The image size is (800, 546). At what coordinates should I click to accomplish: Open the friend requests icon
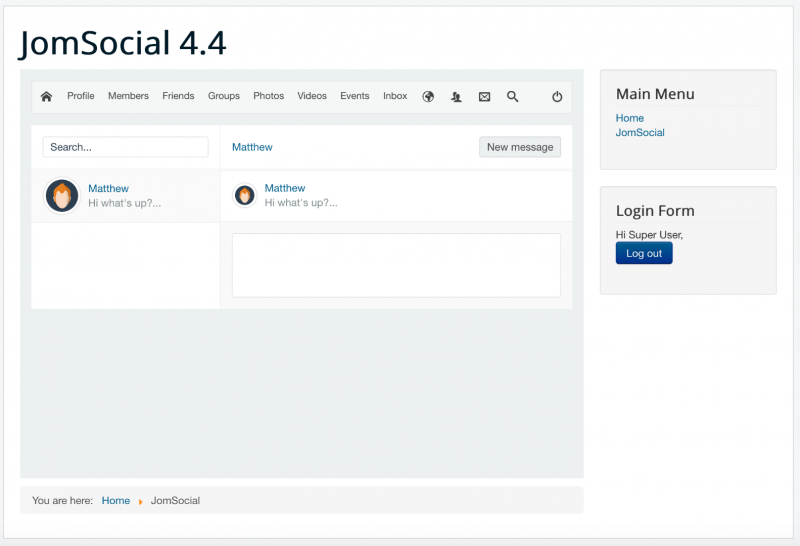[456, 96]
